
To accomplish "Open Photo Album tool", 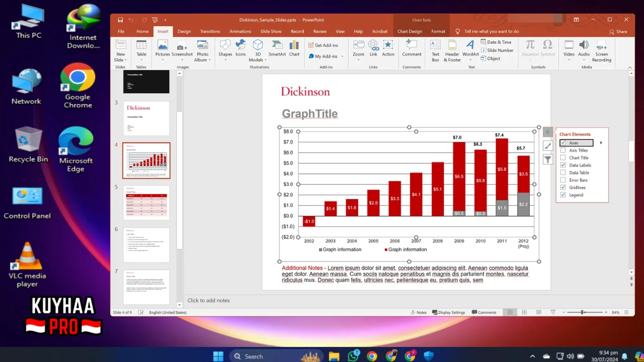I will coord(202,50).
